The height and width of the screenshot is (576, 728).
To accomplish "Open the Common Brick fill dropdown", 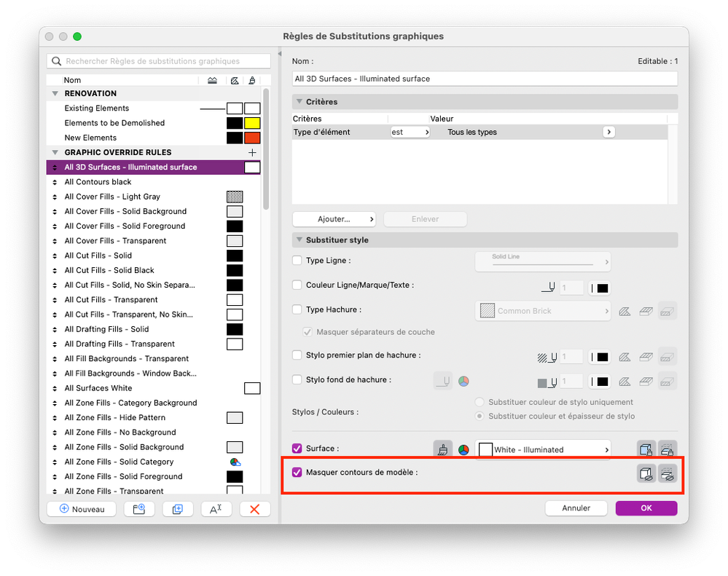I will click(x=543, y=311).
